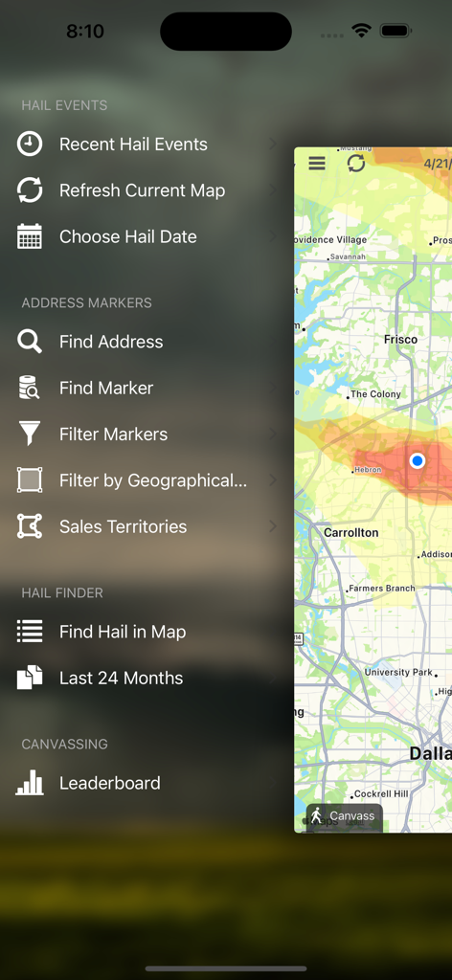Screen dimensions: 452x980
Task: Tap The Colony label on the map
Action: pyautogui.click(x=375, y=393)
